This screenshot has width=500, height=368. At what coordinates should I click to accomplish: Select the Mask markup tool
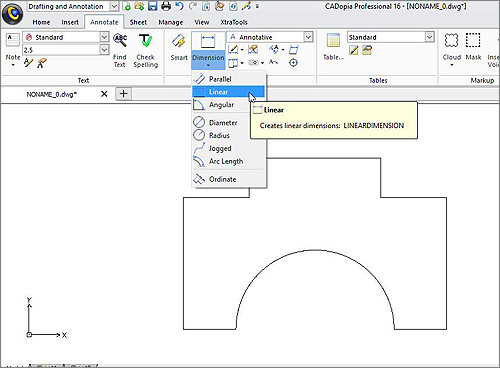473,40
